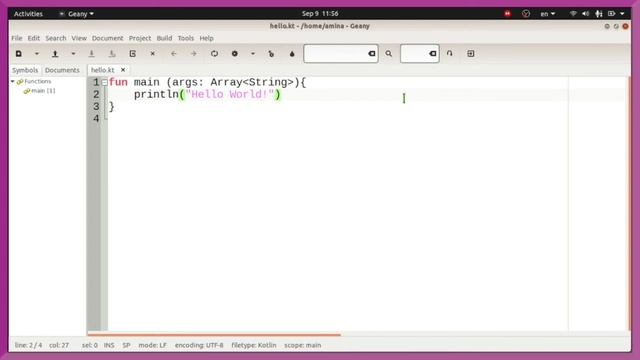Open the Activities overview
The image size is (640, 360).
tap(28, 14)
